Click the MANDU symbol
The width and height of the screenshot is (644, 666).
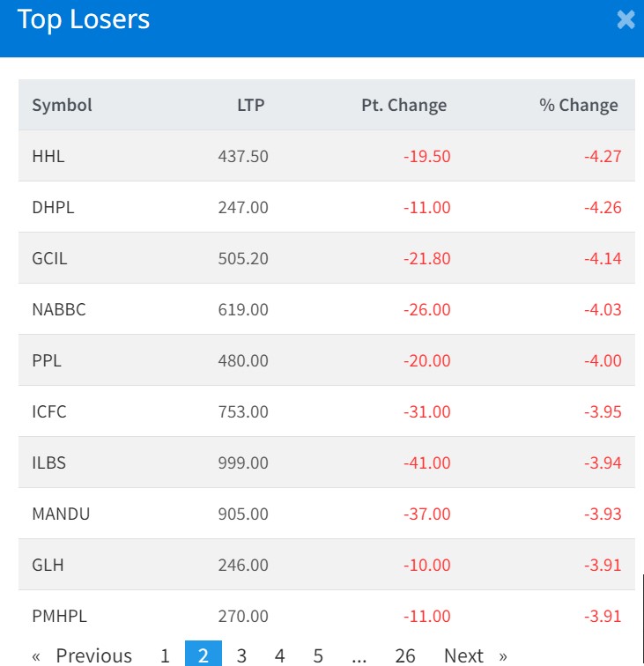pos(61,514)
